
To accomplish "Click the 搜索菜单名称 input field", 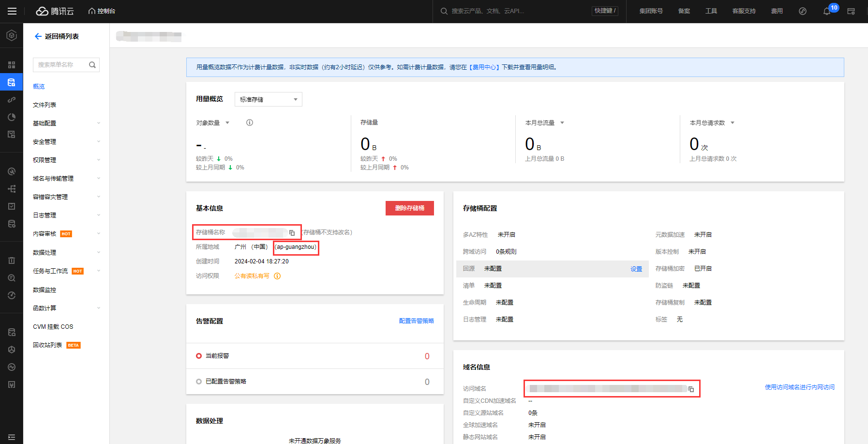I will pyautogui.click(x=66, y=65).
